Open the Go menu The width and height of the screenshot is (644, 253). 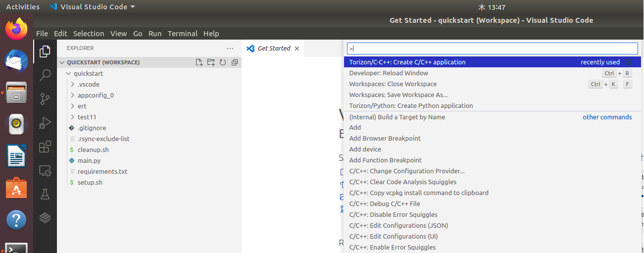click(138, 34)
